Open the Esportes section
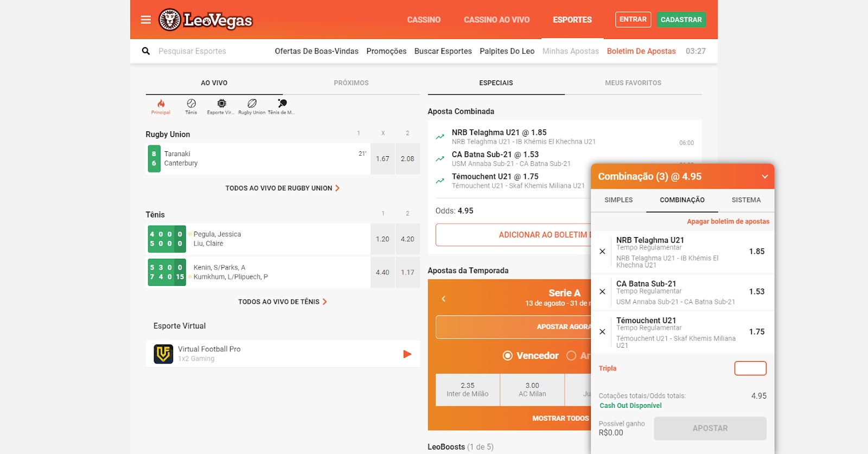The height and width of the screenshot is (454, 868). [572, 20]
